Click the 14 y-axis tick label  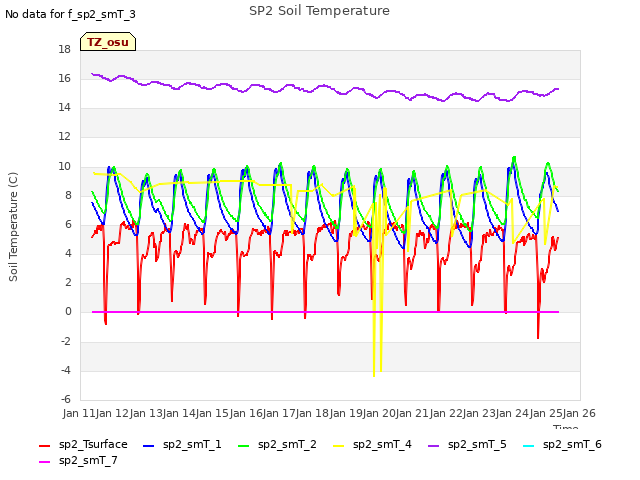point(64,108)
